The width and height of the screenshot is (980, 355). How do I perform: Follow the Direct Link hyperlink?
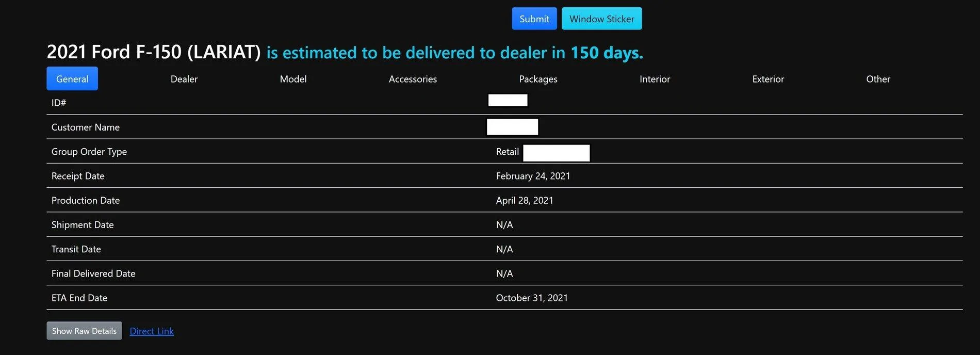point(152,331)
